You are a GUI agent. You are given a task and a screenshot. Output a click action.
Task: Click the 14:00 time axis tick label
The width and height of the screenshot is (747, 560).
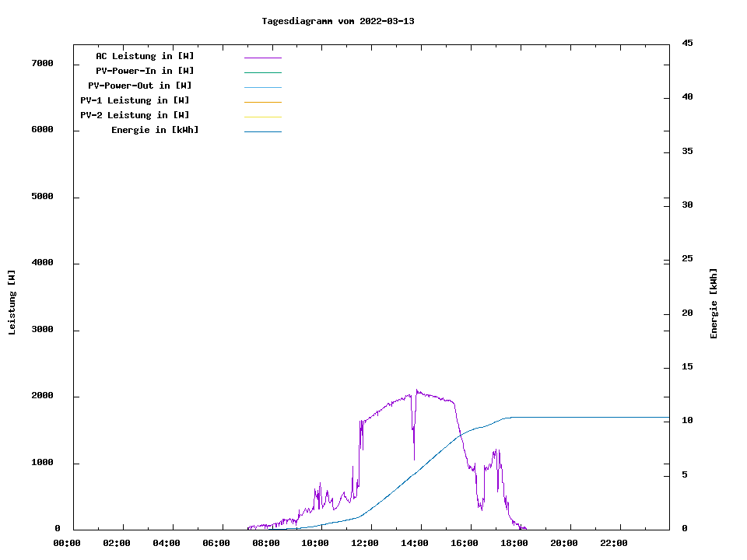(x=416, y=543)
